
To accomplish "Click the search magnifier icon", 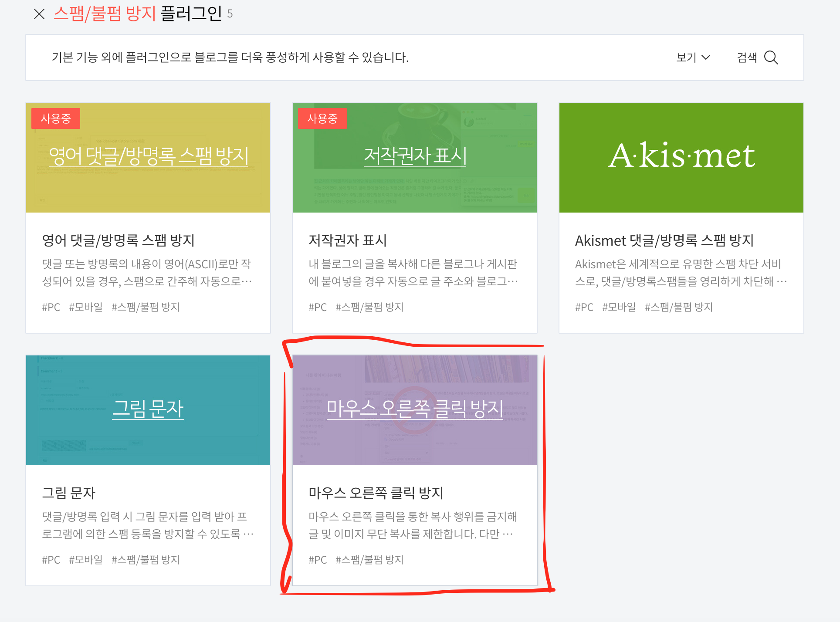I will pos(771,57).
